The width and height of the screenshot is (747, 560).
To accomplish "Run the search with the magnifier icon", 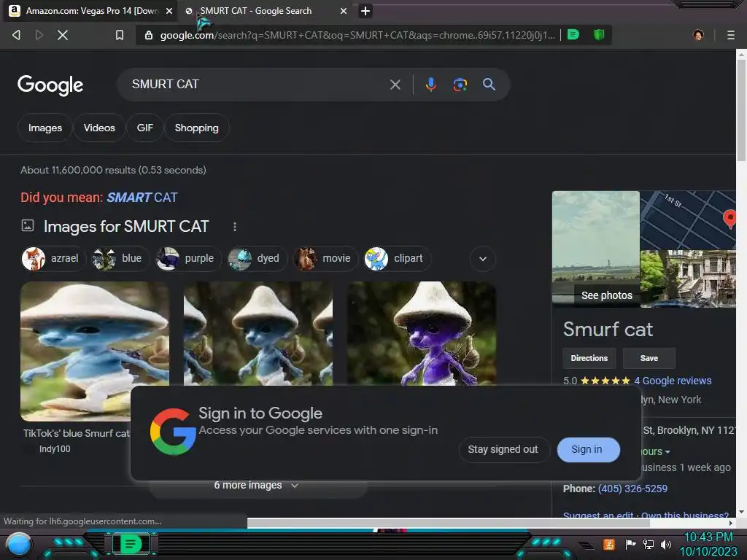I will pyautogui.click(x=489, y=85).
